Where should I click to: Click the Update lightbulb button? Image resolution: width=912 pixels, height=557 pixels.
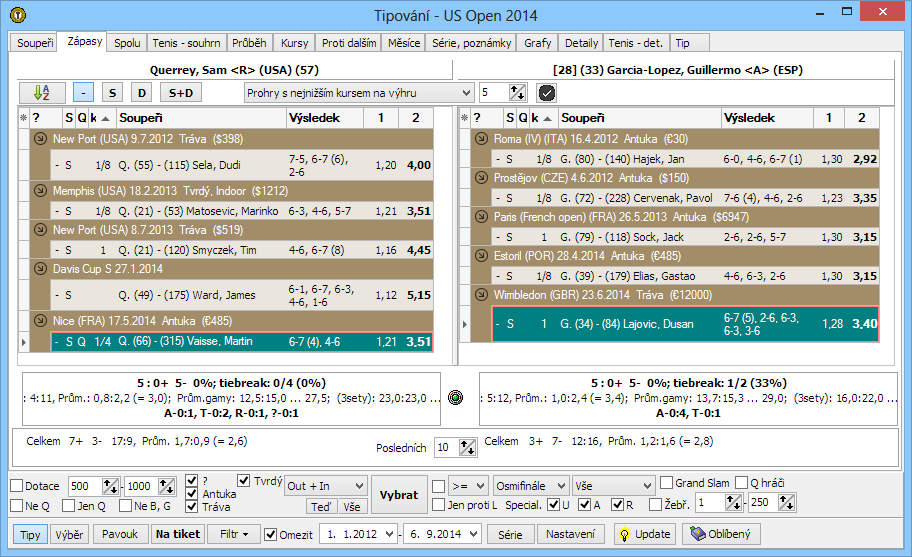(x=644, y=534)
